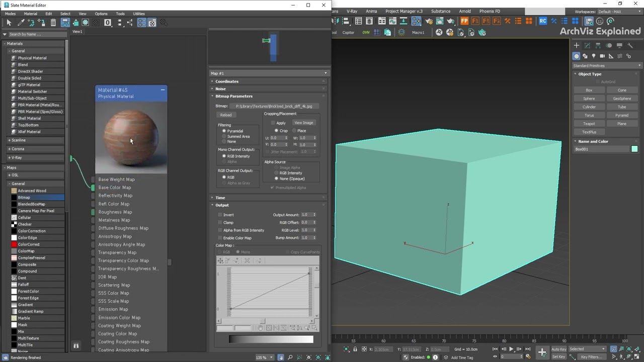
Task: Open Render Setup teapot icon in main toolbar
Action: [429, 21]
